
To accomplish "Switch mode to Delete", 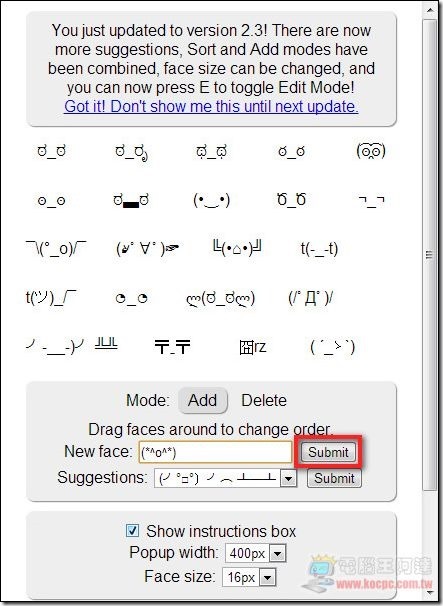I will (264, 400).
